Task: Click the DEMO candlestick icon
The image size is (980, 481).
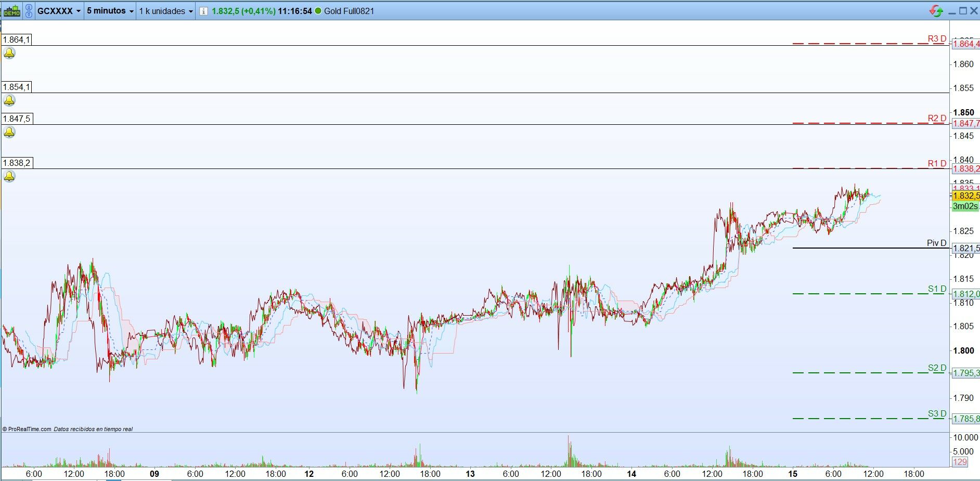Action: 11,11
